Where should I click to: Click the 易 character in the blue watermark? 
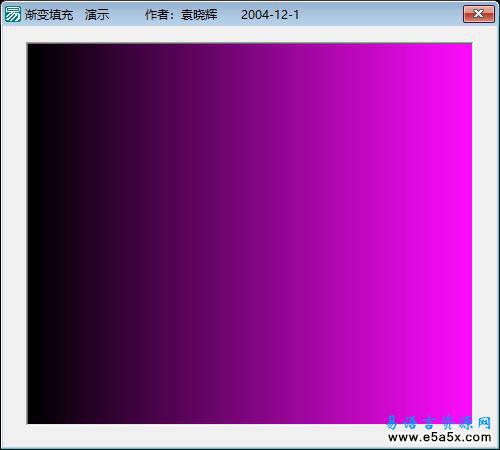point(392,423)
